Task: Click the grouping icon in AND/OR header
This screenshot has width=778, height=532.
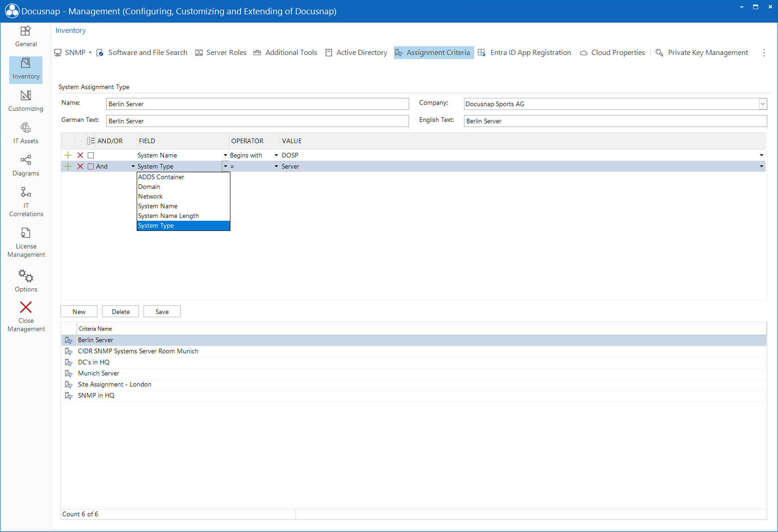Action: point(91,141)
